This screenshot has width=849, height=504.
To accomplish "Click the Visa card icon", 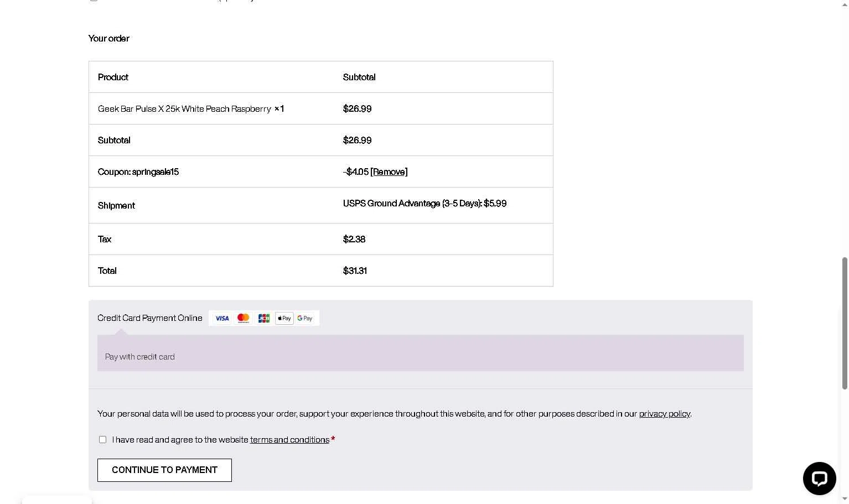I will coord(222,318).
